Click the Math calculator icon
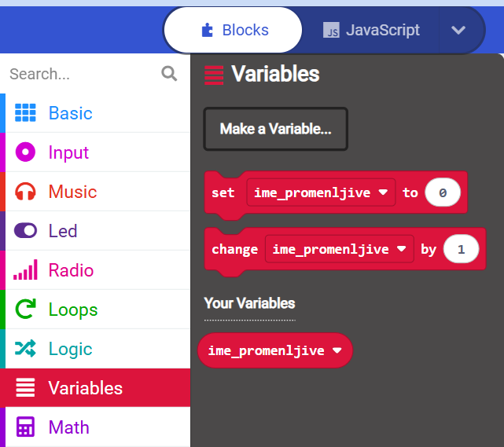This screenshot has width=504, height=447. coord(25,427)
